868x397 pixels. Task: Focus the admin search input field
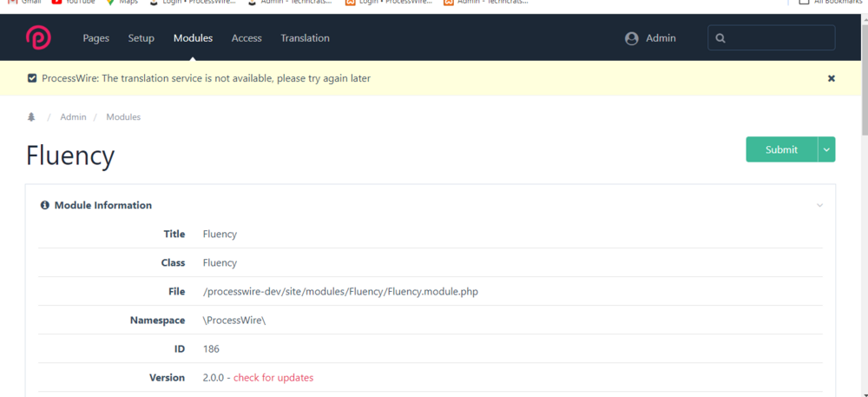click(x=771, y=37)
